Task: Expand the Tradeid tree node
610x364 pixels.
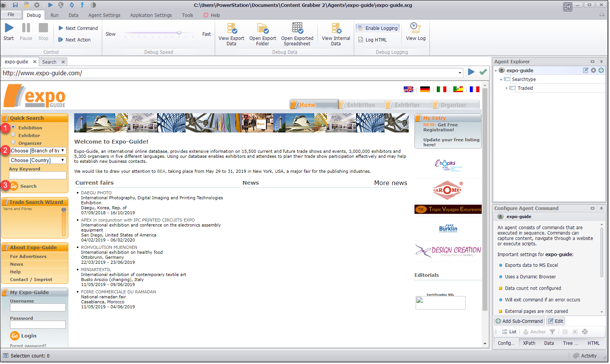Action: pos(506,88)
